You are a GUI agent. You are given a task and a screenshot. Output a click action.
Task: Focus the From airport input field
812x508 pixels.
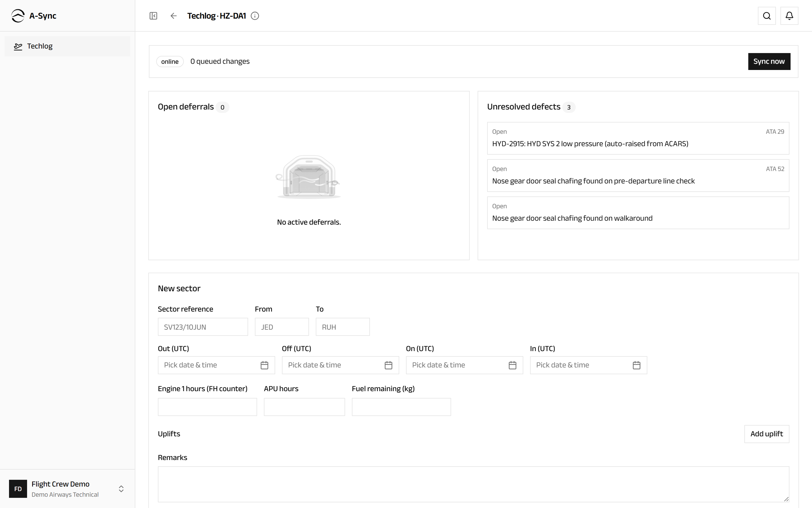tap(282, 327)
